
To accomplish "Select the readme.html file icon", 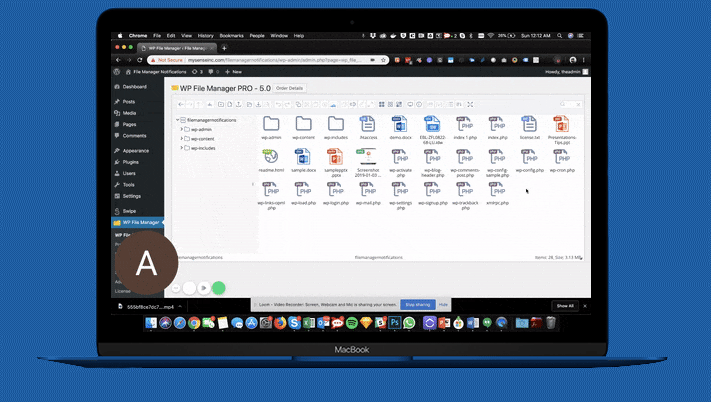I will pos(271,156).
